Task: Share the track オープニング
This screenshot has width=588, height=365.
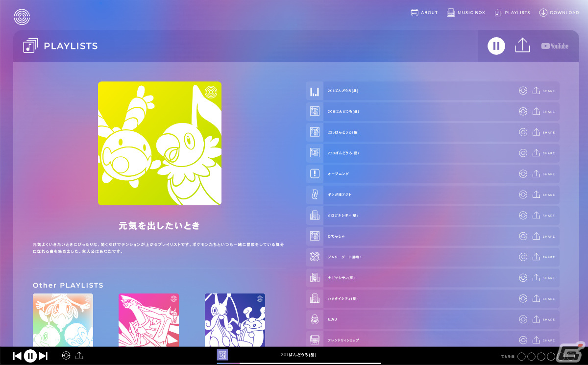Action: (543, 174)
